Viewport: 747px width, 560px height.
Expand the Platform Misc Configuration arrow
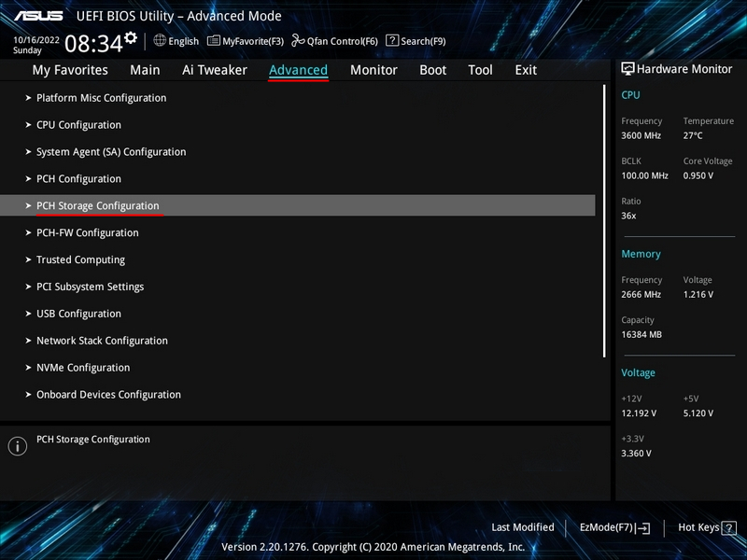(28, 98)
